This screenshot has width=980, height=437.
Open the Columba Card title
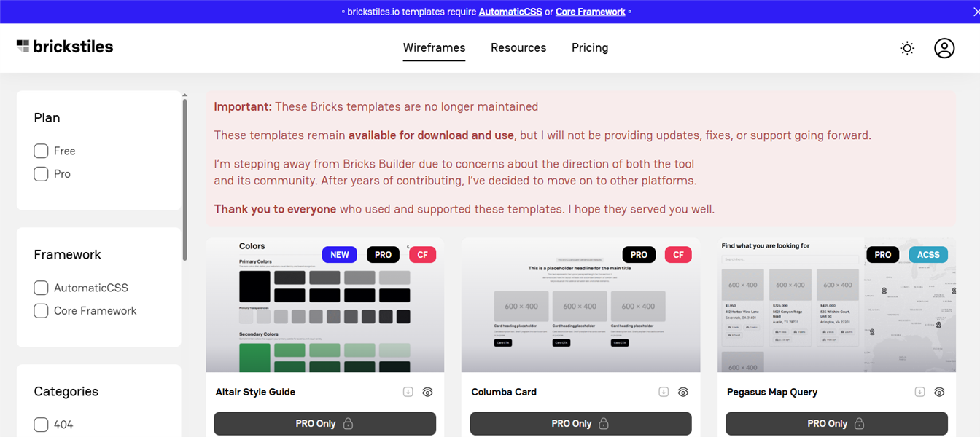pyautogui.click(x=504, y=392)
